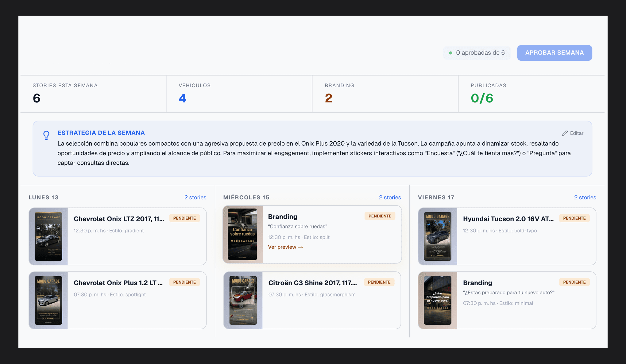The height and width of the screenshot is (364, 626).
Task: Click the Branding count 2 stat
Action: tap(328, 98)
